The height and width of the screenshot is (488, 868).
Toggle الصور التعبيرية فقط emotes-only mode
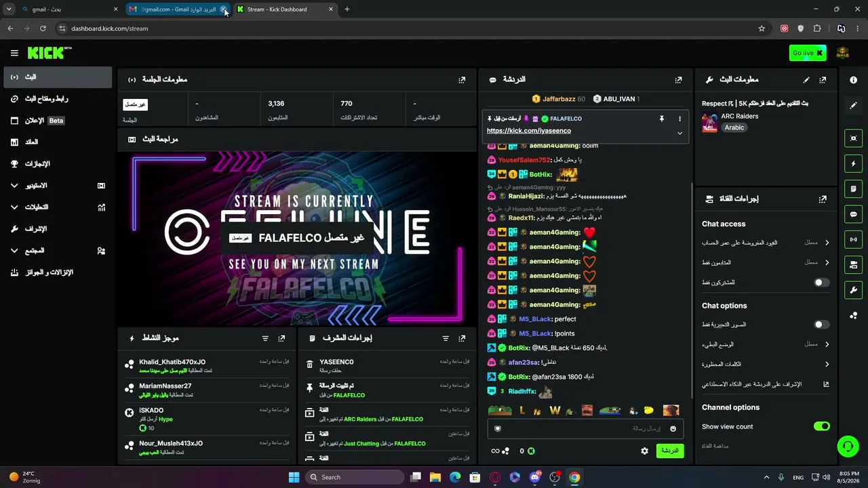[821, 325]
